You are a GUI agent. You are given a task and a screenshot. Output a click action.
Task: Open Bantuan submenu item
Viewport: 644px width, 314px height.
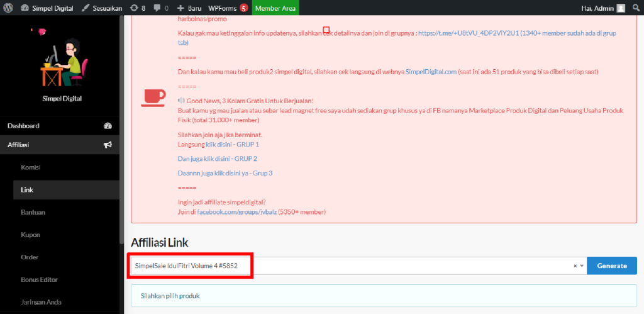[33, 213]
